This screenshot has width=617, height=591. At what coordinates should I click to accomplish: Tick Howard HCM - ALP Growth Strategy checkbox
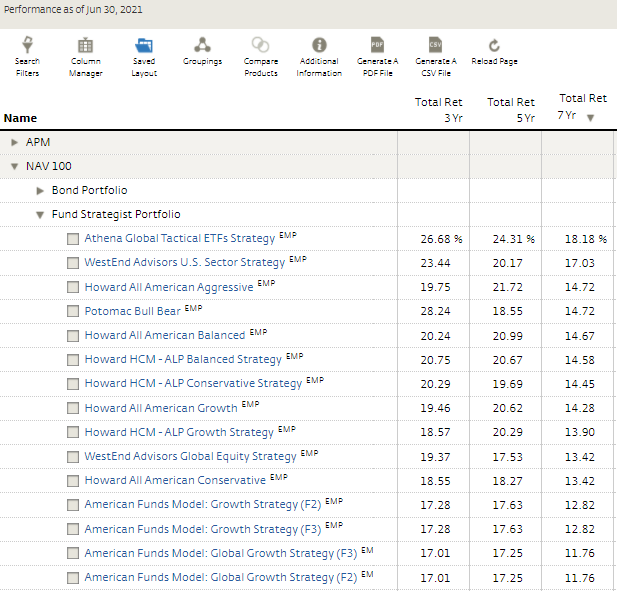73,432
